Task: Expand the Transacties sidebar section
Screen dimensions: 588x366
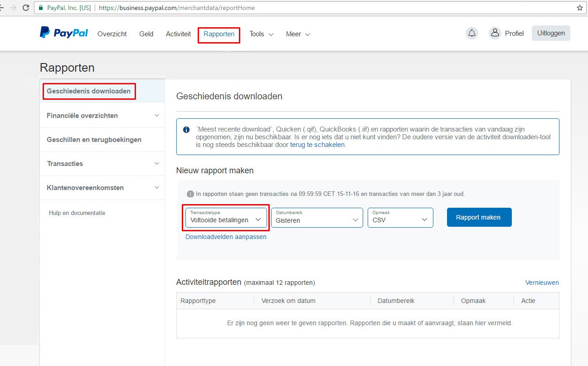Action: 102,164
